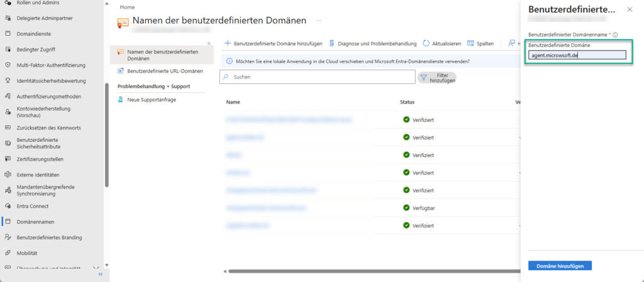Click the Multi-Faktor-Authentifizierung shield icon

tap(8, 65)
